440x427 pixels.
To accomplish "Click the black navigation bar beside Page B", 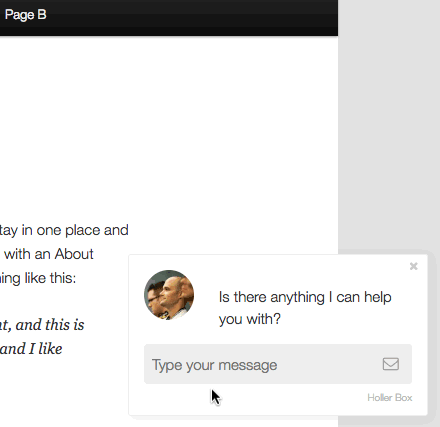I will pyautogui.click(x=190, y=17).
